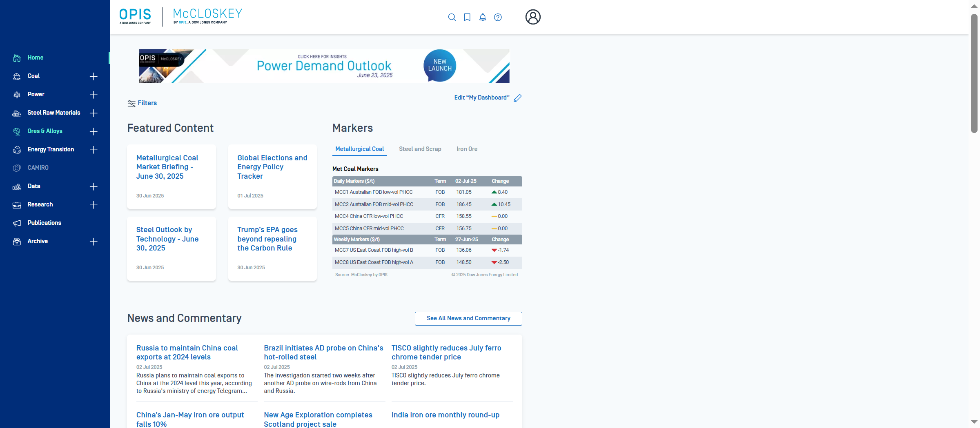
Task: Click See All News and Commentary button
Action: coord(468,319)
